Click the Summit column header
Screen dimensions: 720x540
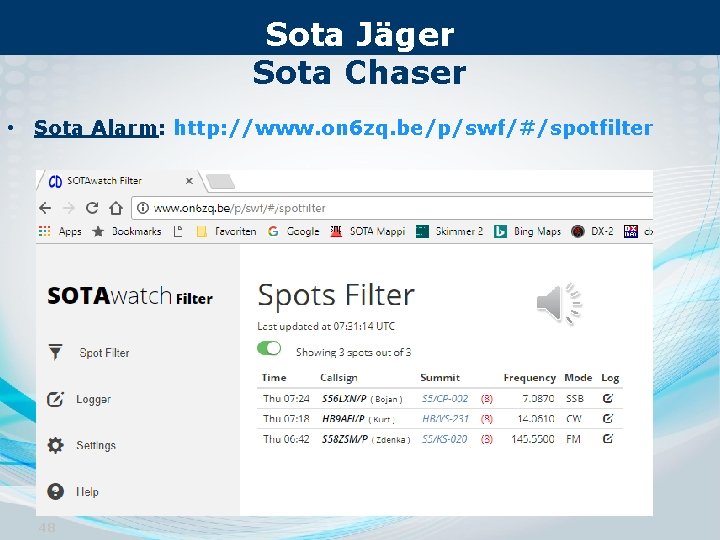click(440, 377)
